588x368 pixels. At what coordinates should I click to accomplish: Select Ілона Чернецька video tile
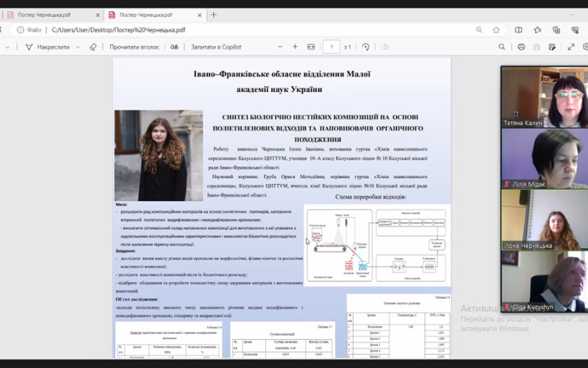click(x=545, y=219)
